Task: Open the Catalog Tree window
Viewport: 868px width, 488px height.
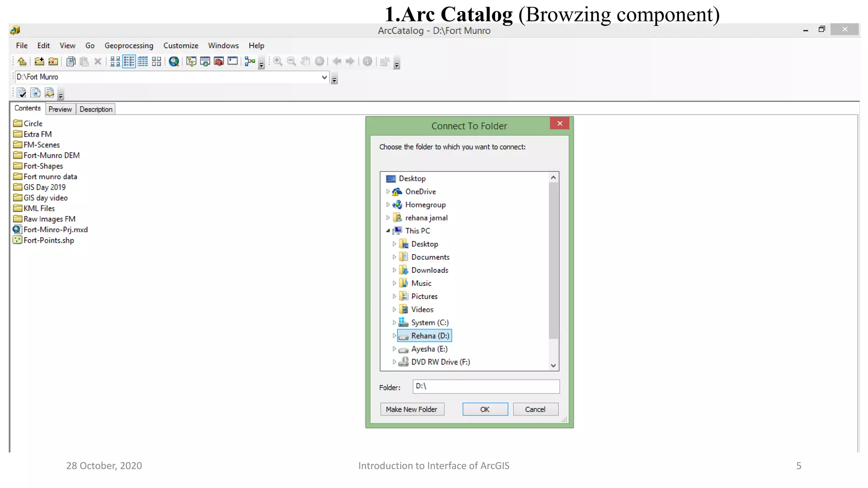Action: 191,61
